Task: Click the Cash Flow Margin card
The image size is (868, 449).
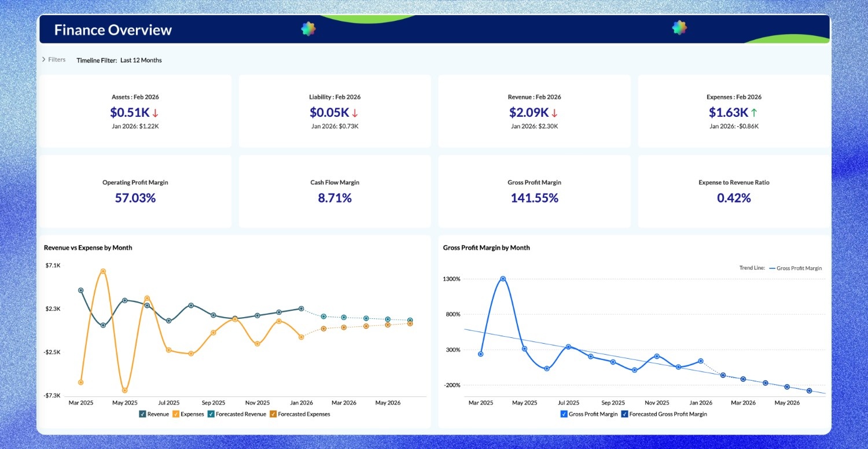Action: [x=334, y=192]
